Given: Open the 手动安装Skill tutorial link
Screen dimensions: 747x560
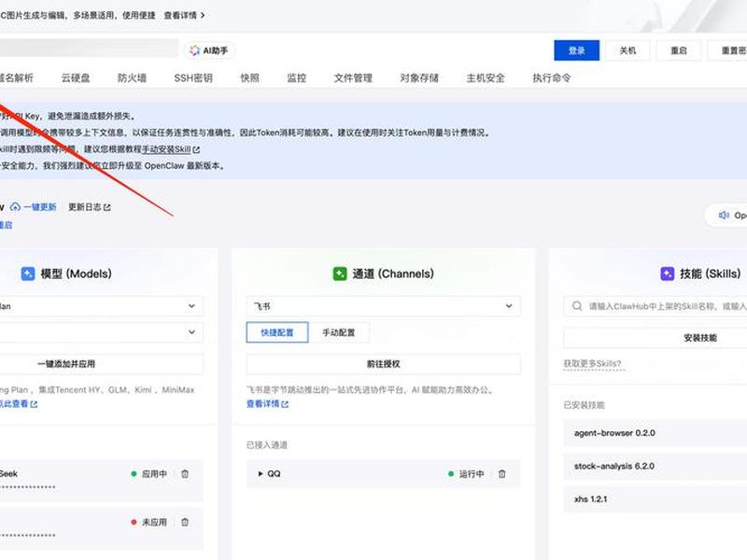Looking at the screenshot, I should 166,149.
